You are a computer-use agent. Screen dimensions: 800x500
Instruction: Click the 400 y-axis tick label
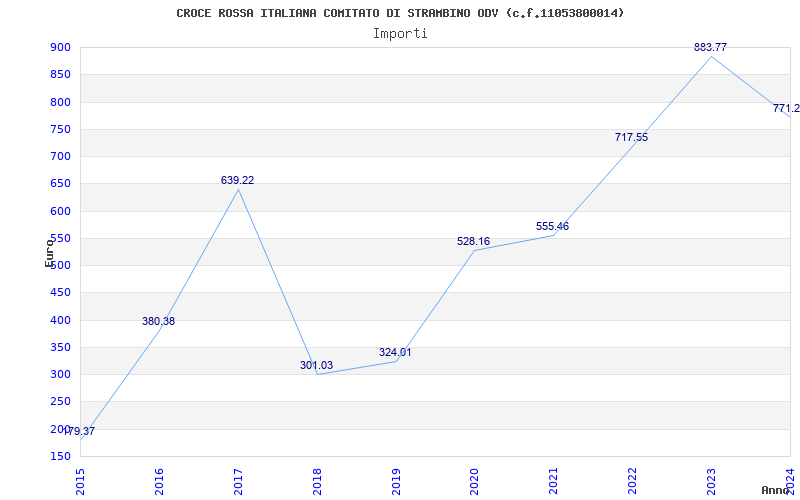click(60, 320)
